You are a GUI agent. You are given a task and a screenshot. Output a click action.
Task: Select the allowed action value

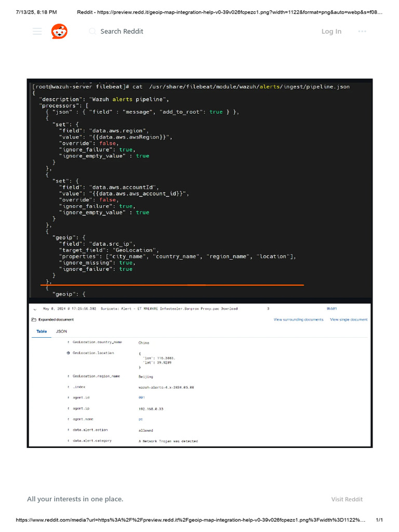click(x=145, y=430)
